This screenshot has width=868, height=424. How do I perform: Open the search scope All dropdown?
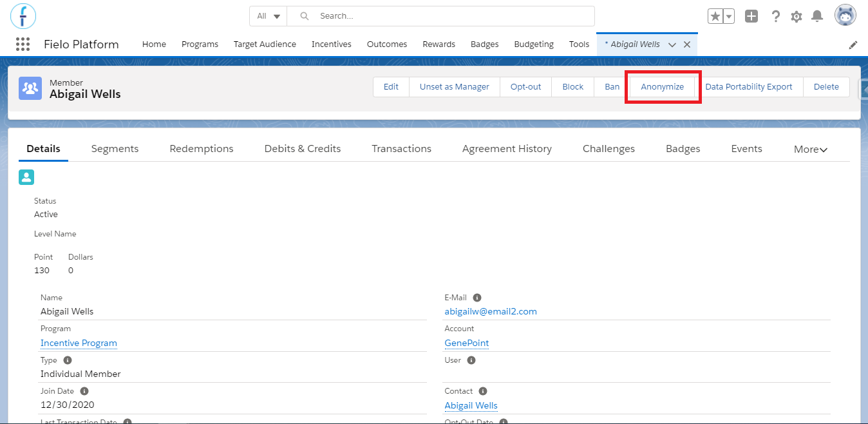[269, 16]
